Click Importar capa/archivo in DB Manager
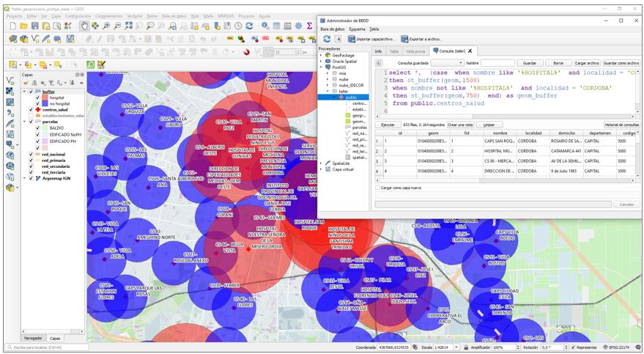 [371, 39]
